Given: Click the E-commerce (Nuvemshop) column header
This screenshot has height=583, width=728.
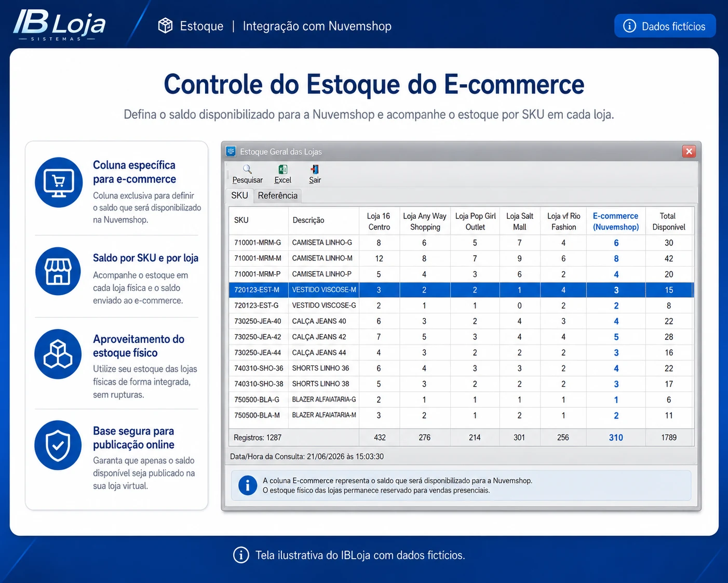Looking at the screenshot, I should tap(616, 221).
